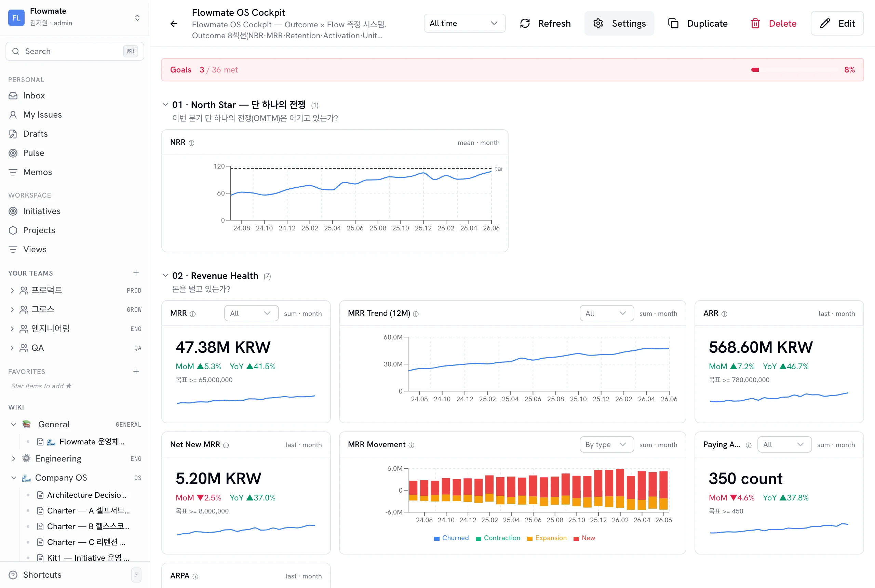875x588 pixels.
Task: Expand the 프로덕트 team
Action: pos(12,290)
